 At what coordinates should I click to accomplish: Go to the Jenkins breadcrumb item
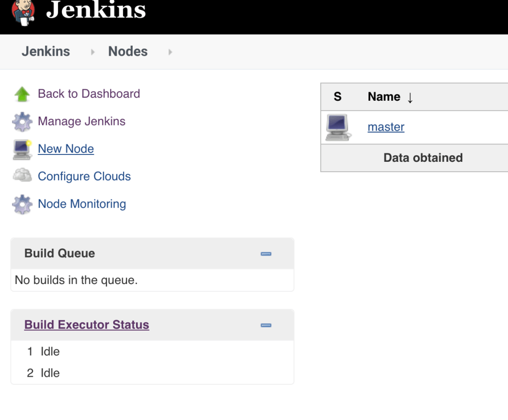pyautogui.click(x=46, y=52)
